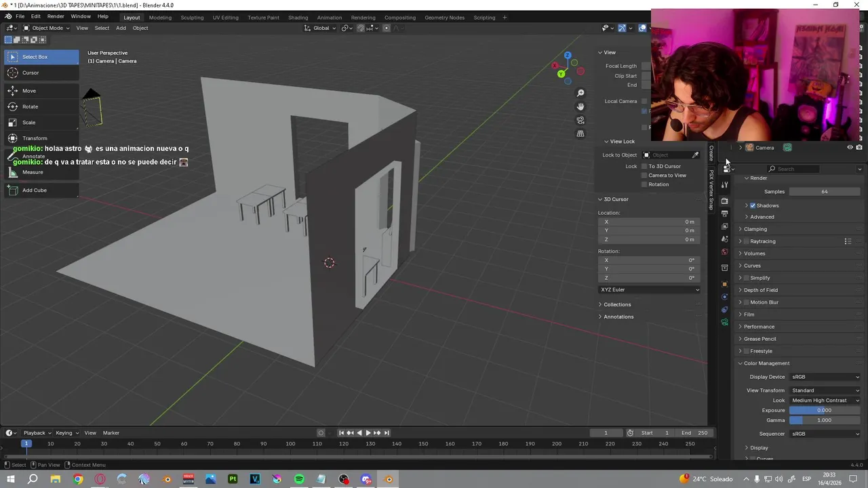Viewport: 868px width, 488px height.
Task: Open the Object properties tab icon
Action: [725, 284]
